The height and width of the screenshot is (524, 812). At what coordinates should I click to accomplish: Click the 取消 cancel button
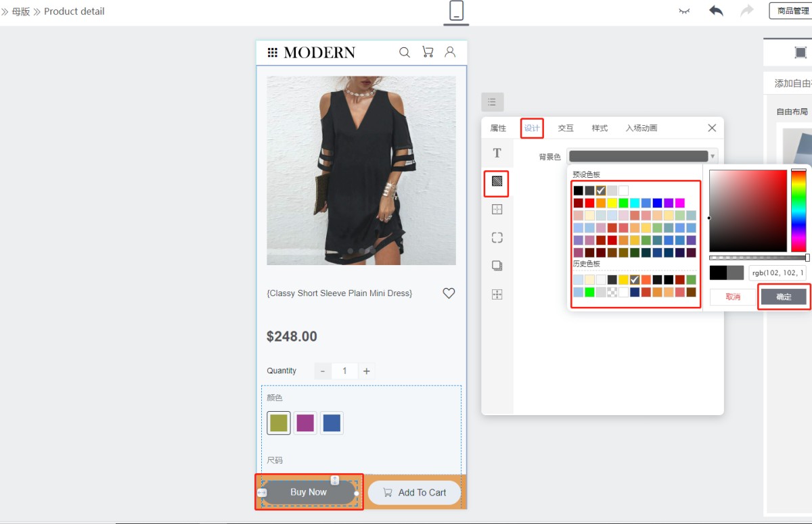[x=733, y=297]
